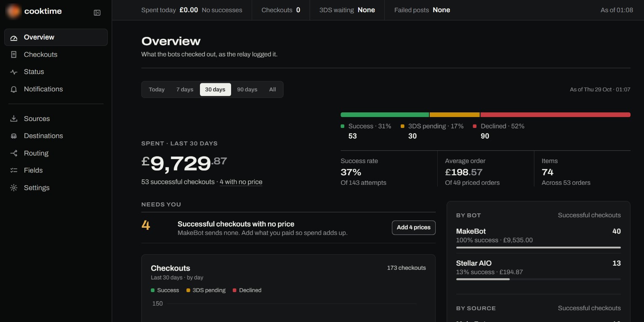This screenshot has width=644, height=322.
Task: Click the 'As of 01:08' timestamp
Action: pos(617,10)
